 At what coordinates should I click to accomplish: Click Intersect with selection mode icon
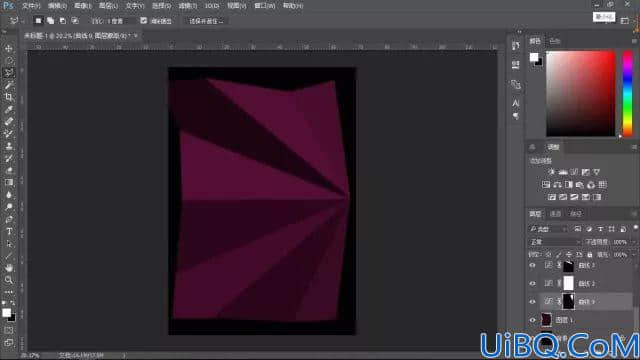click(x=75, y=20)
